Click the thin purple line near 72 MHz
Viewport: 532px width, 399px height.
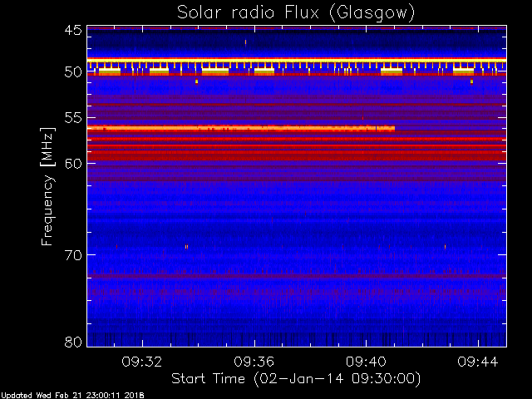297,276
